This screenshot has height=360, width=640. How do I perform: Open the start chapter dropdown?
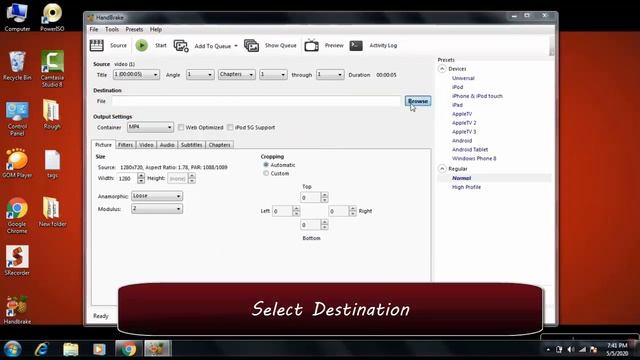[x=273, y=74]
